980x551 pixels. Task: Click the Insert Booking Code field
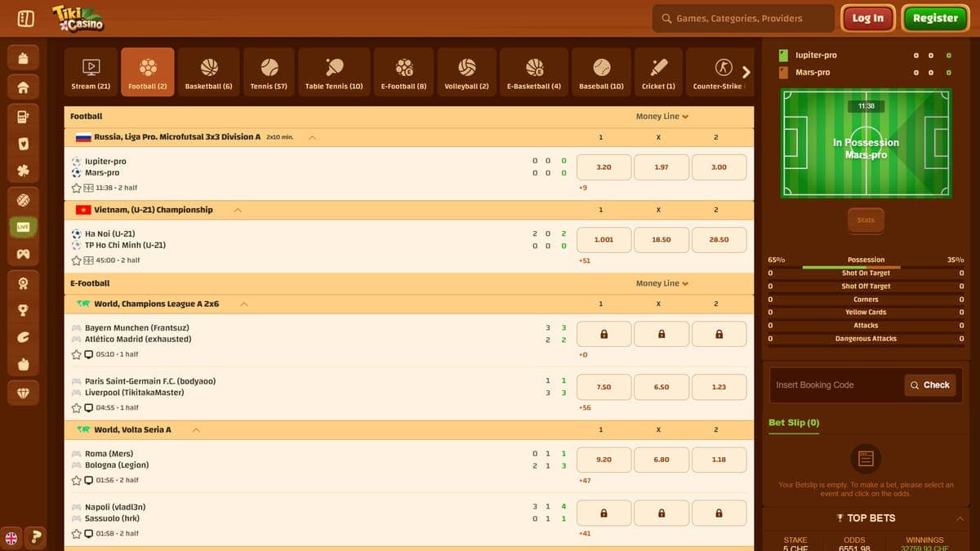837,385
